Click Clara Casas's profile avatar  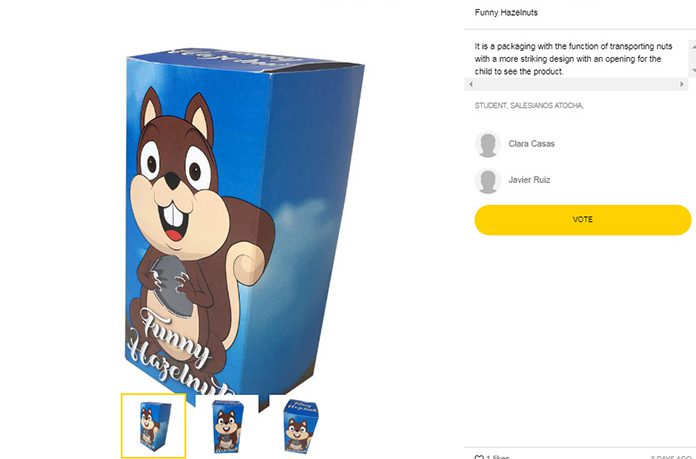click(x=488, y=144)
